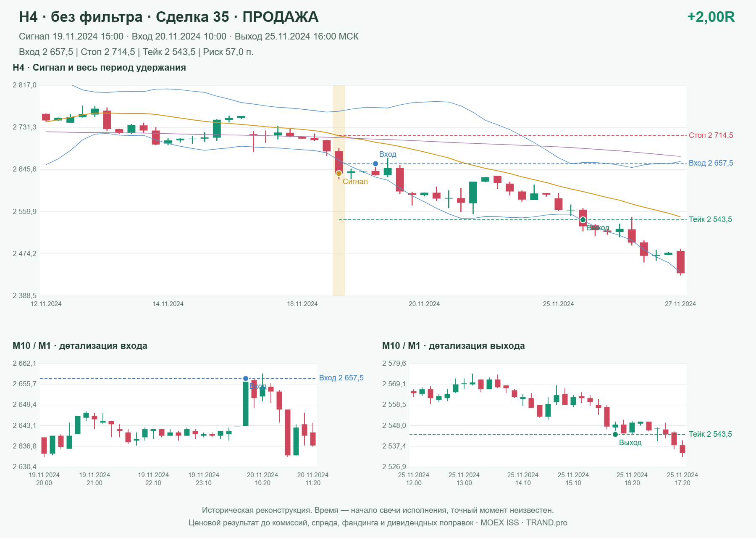The height and width of the screenshot is (538, 756).
Task: Click heading H4 · Сигнал и весь период удержания
Action: click(x=99, y=68)
